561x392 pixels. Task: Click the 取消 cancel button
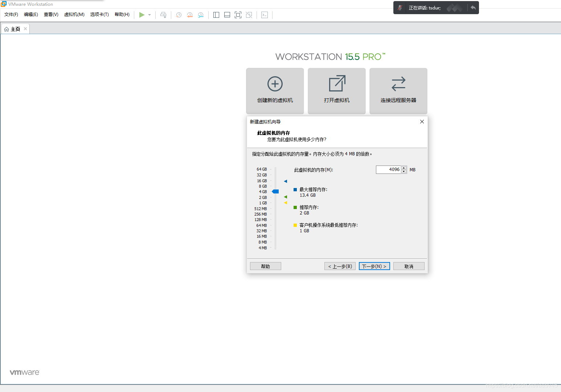[x=409, y=266]
